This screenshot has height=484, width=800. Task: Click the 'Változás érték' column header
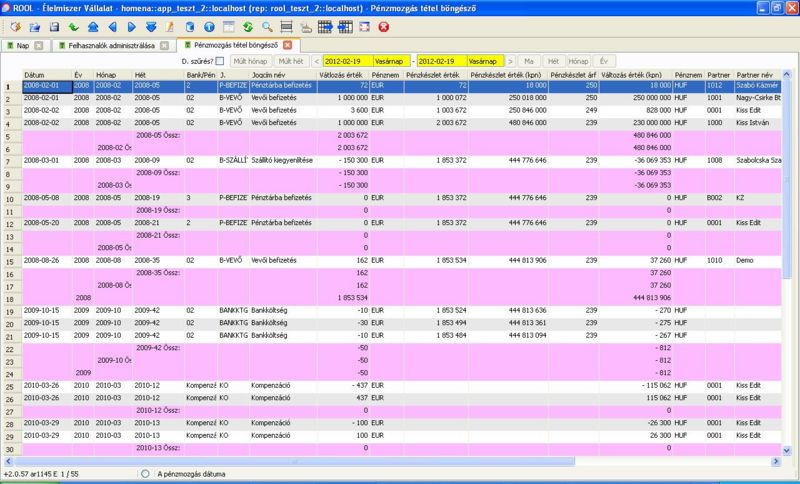click(340, 75)
